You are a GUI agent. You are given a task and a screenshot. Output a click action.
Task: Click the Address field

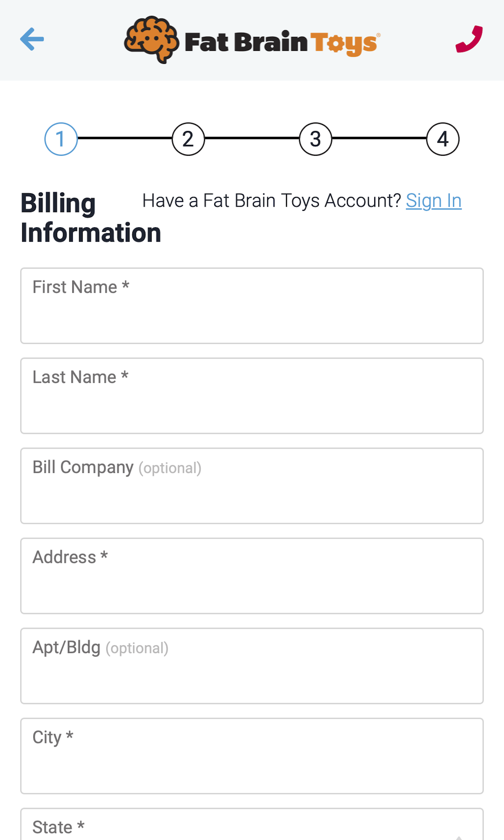click(x=252, y=575)
